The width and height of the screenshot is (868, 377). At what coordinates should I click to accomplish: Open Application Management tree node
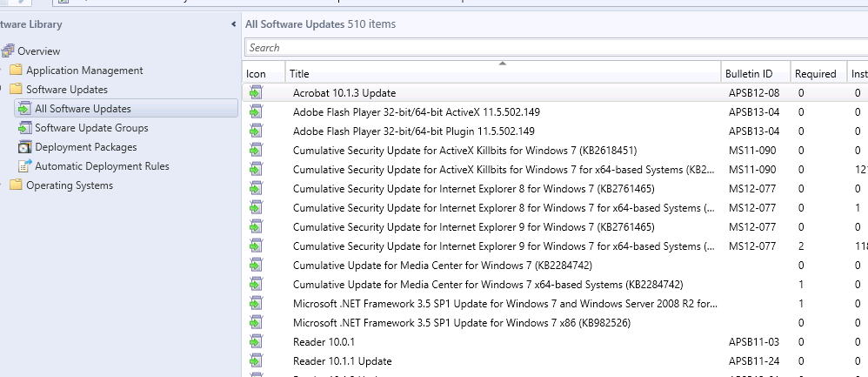click(84, 71)
